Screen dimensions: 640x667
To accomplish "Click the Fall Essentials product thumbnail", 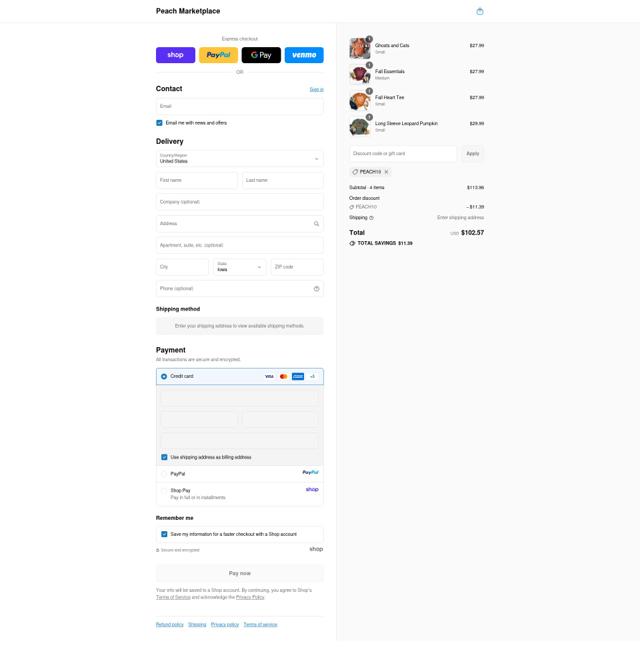I will point(359,74).
